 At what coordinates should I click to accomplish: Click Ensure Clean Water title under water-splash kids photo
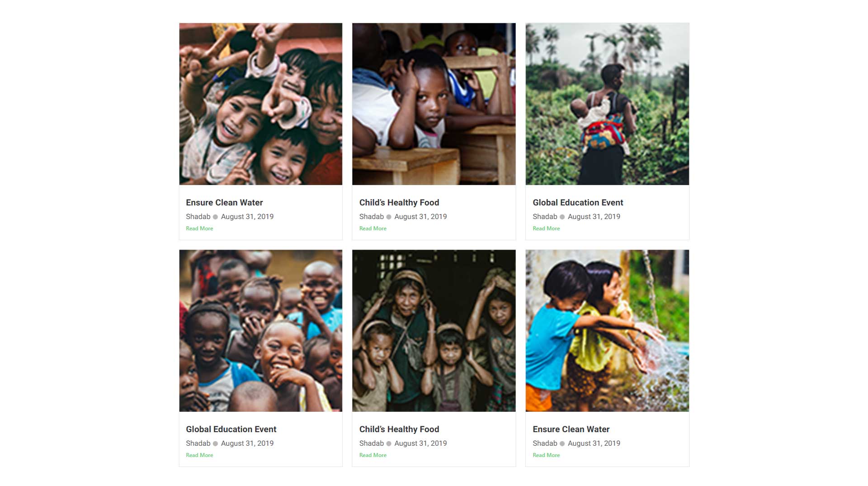pos(571,429)
